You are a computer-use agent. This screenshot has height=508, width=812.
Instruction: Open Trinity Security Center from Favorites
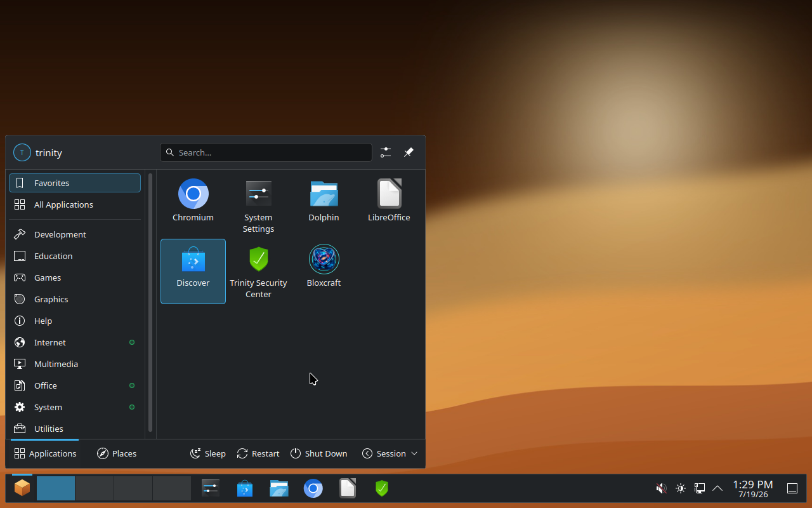click(x=258, y=271)
